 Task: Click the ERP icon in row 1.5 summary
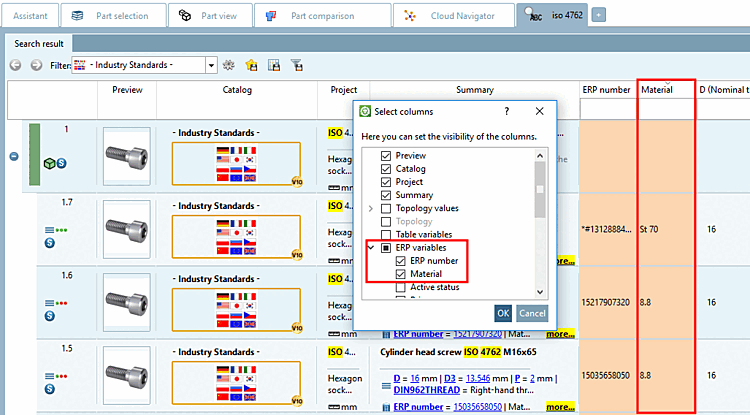click(386, 407)
